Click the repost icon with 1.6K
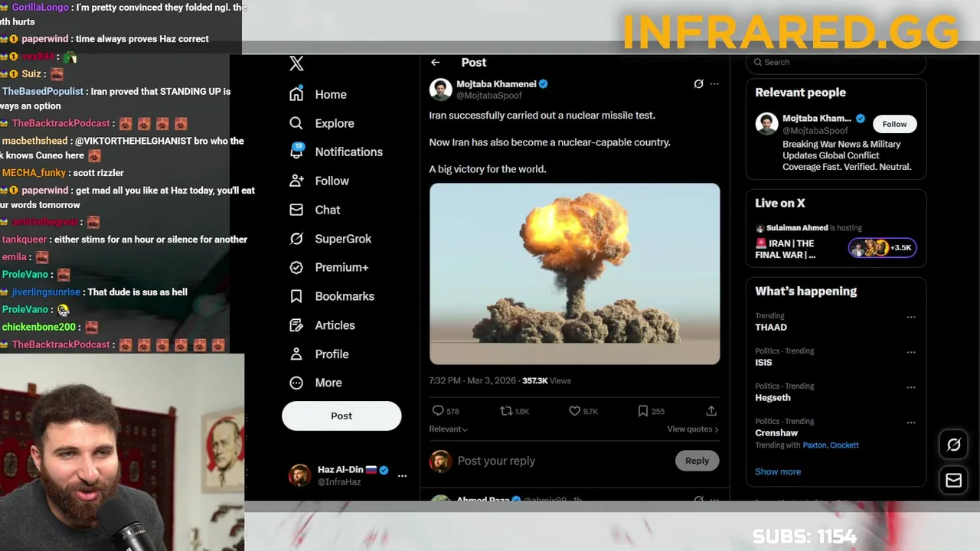 coord(506,411)
